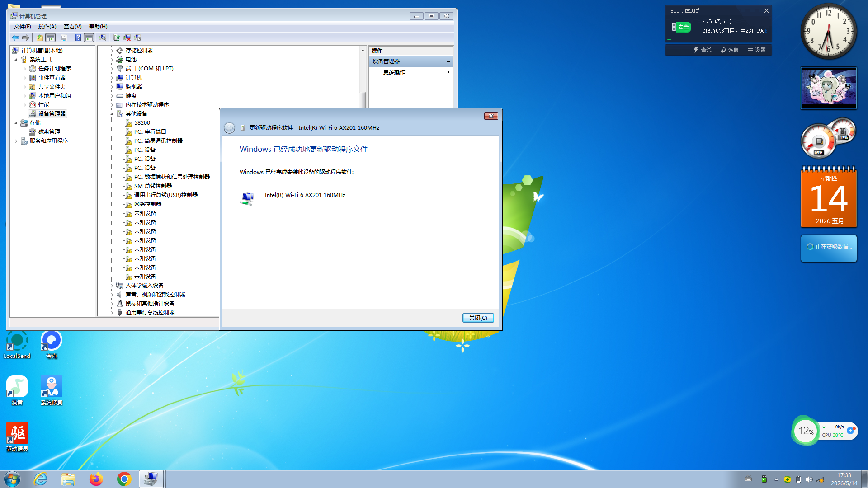Expand the 服务和应用程序 node
868x488 pixels.
point(16,141)
